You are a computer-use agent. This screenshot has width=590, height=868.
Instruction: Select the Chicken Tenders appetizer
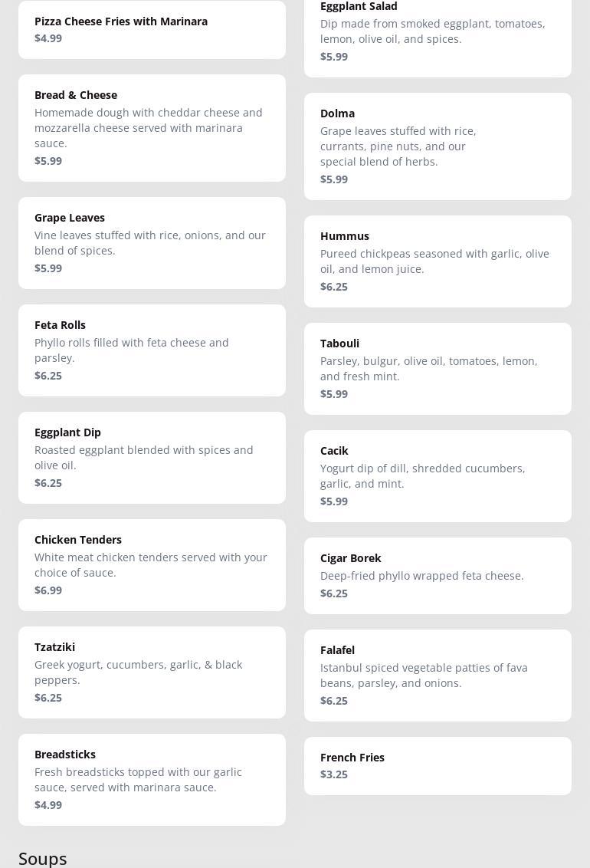coord(152,564)
